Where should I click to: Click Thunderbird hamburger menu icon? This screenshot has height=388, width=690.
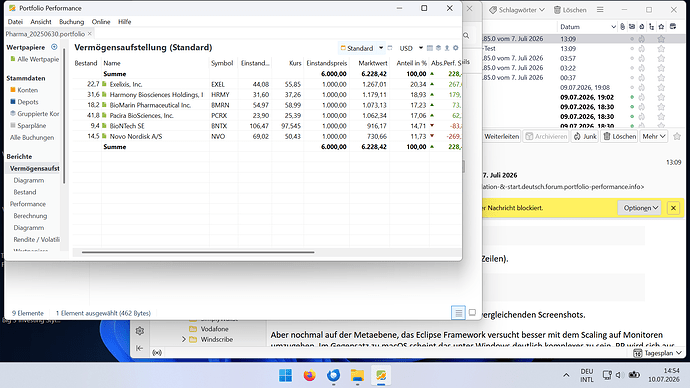600,10
